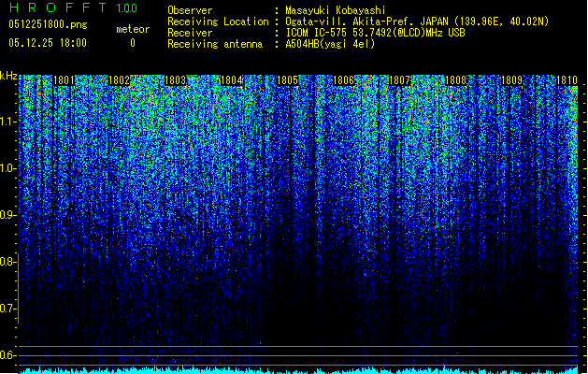Click the 1802 time marker
Viewport: 588px width, 374px height.
point(120,80)
